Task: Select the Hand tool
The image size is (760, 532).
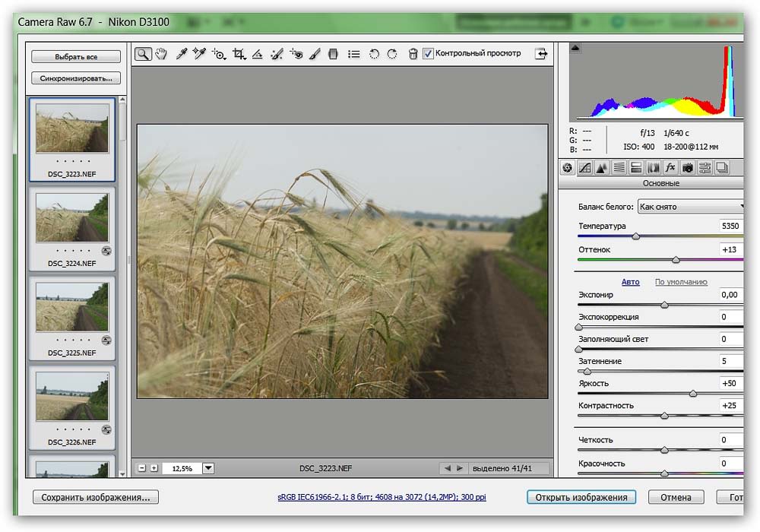Action: coord(161,54)
